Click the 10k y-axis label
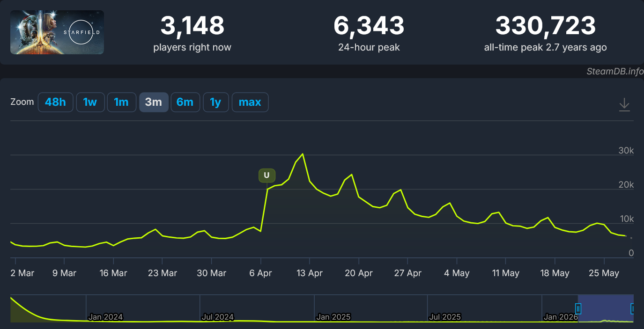 click(x=626, y=219)
